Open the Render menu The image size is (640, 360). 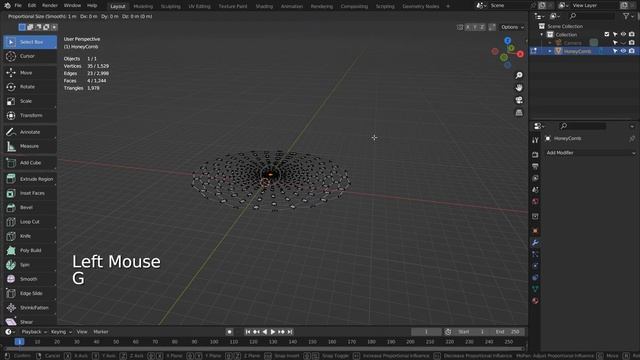[50, 6]
